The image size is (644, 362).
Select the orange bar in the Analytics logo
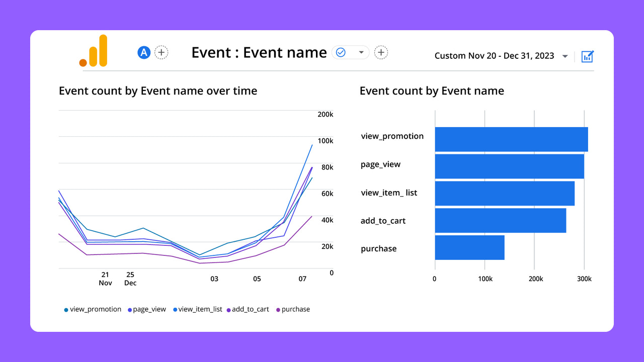click(x=83, y=62)
